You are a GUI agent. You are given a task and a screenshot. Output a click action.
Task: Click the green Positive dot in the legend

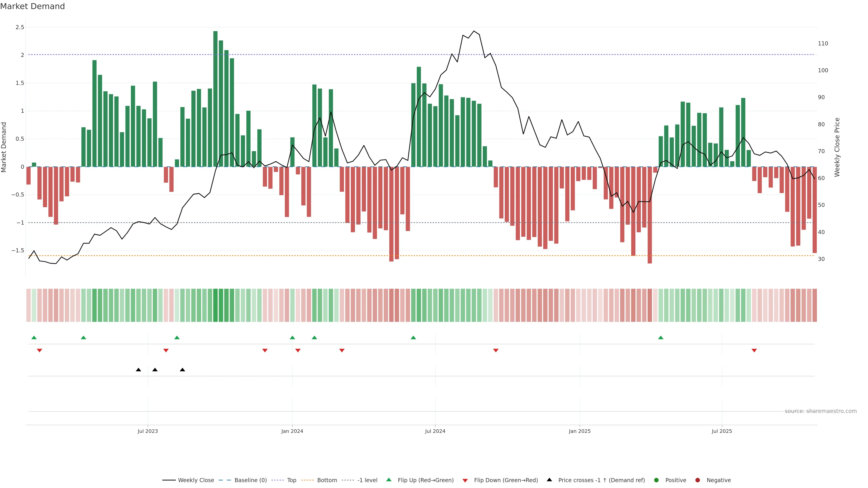pyautogui.click(x=656, y=480)
